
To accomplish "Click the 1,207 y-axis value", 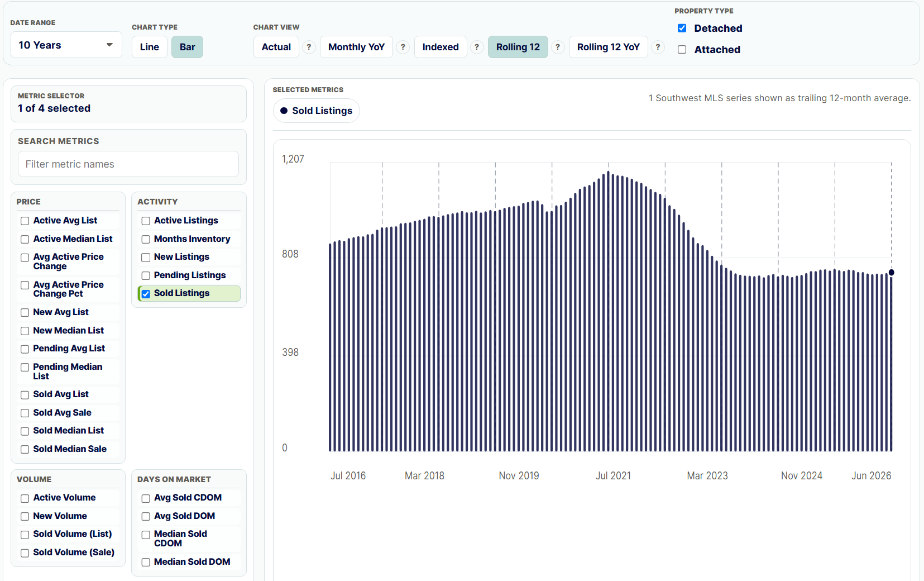I will tap(293, 159).
